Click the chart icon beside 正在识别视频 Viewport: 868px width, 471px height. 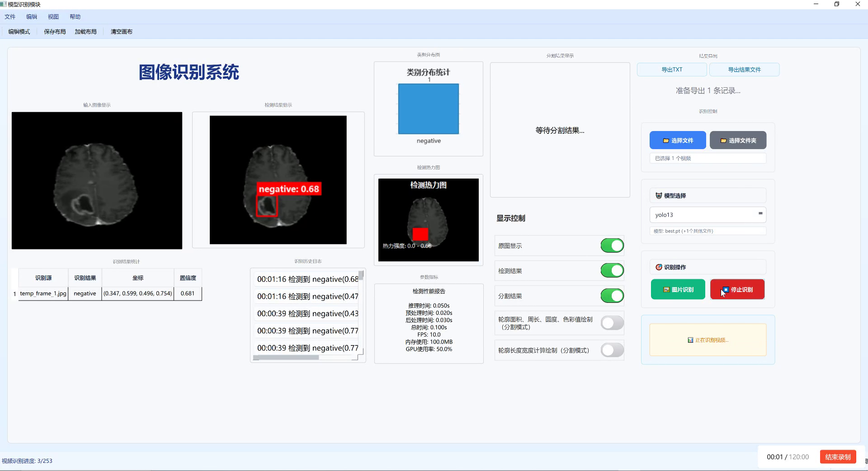click(690, 340)
